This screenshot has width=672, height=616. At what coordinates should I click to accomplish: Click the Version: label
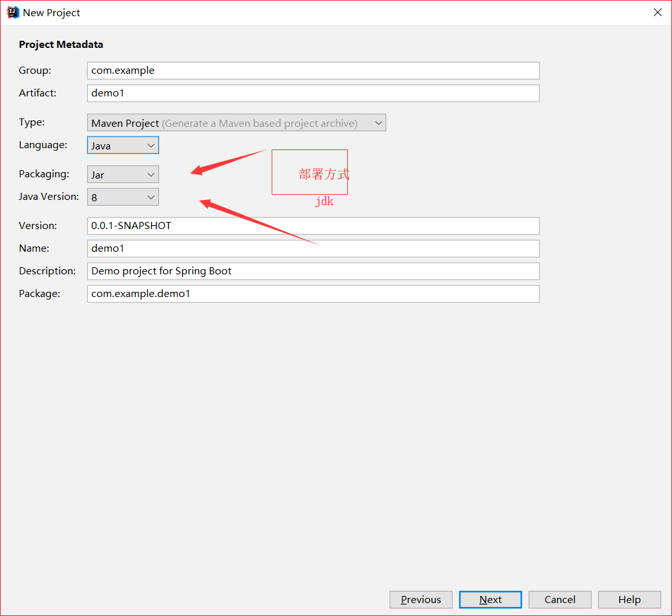click(x=38, y=225)
